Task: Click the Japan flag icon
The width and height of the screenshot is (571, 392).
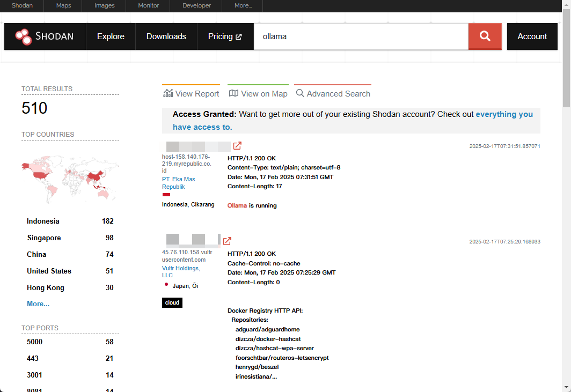Action: point(166,284)
